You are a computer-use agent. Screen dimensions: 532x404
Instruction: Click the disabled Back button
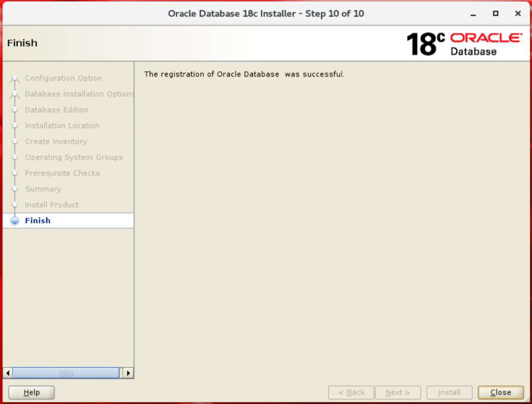(x=351, y=393)
